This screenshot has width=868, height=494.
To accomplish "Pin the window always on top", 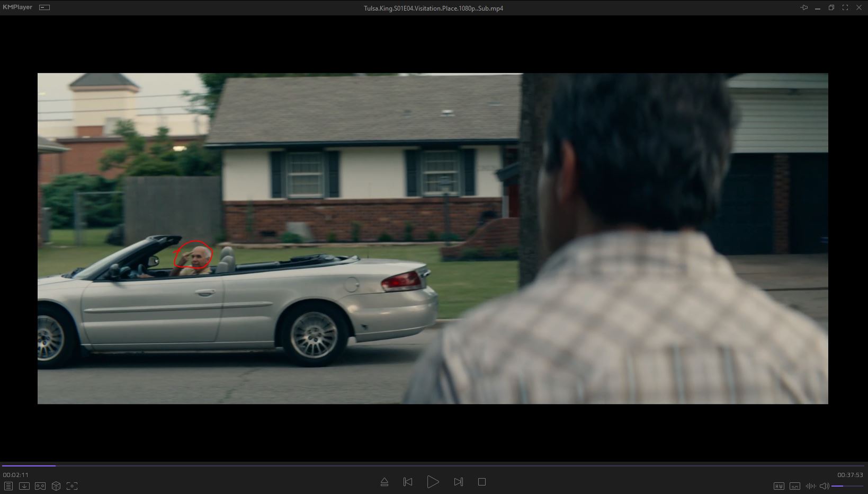I will pos(804,7).
